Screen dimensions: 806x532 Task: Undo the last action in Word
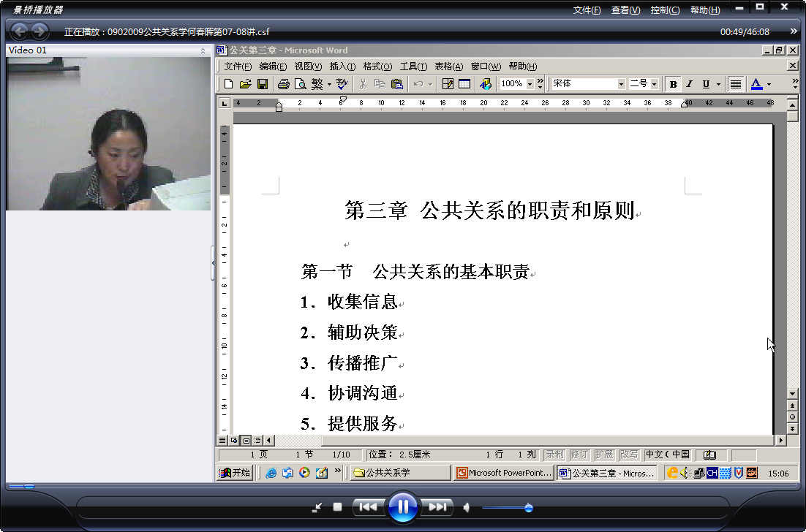tap(418, 84)
